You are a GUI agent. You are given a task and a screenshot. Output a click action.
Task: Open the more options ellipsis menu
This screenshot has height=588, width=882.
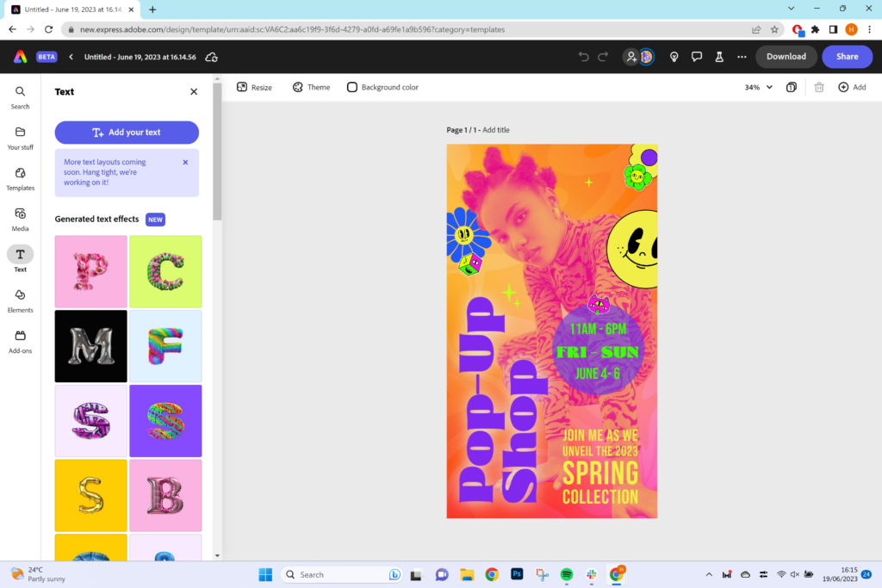point(742,57)
